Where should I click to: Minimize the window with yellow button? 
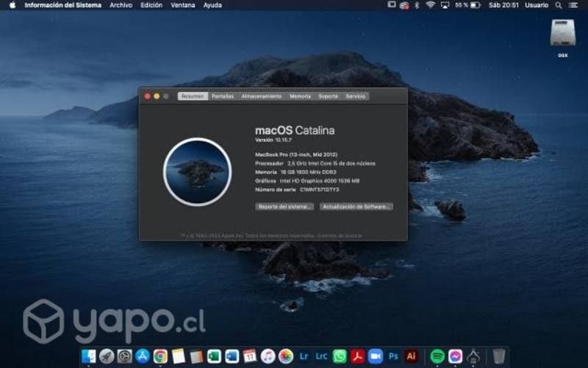tap(157, 96)
